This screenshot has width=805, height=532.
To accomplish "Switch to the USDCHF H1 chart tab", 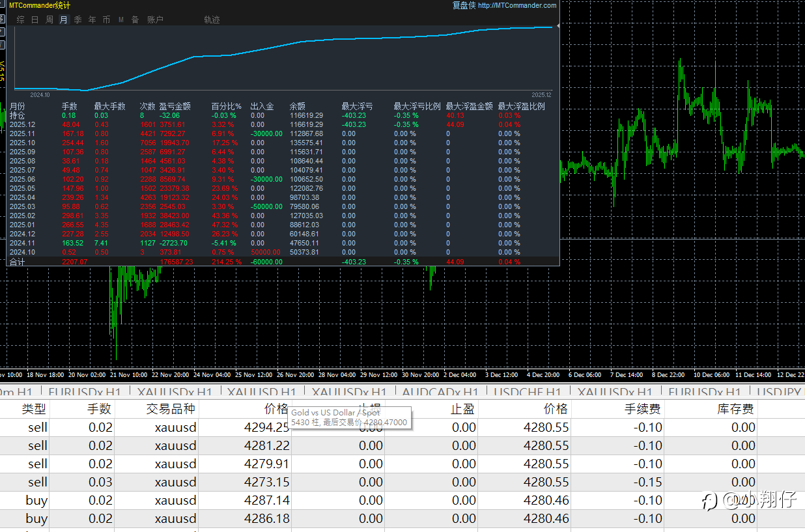I will [528, 392].
